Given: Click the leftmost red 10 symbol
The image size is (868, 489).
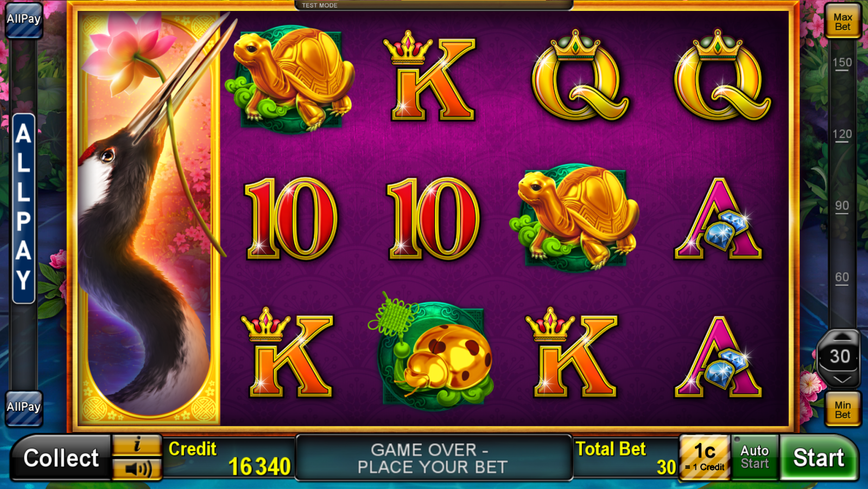Looking at the screenshot, I should coord(291,218).
